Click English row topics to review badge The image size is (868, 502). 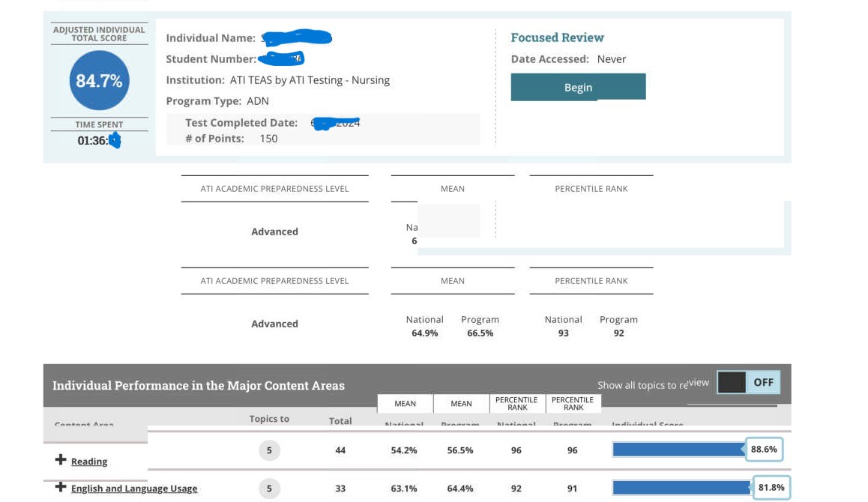coord(269,489)
